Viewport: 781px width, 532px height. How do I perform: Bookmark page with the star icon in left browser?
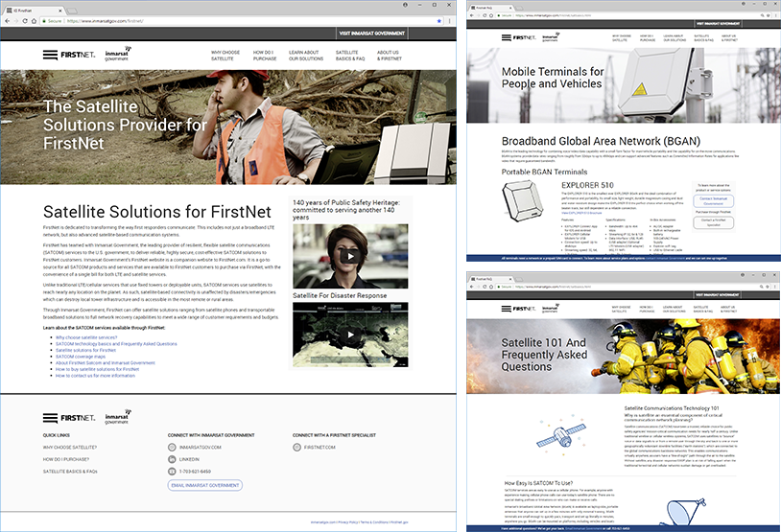tap(438, 19)
